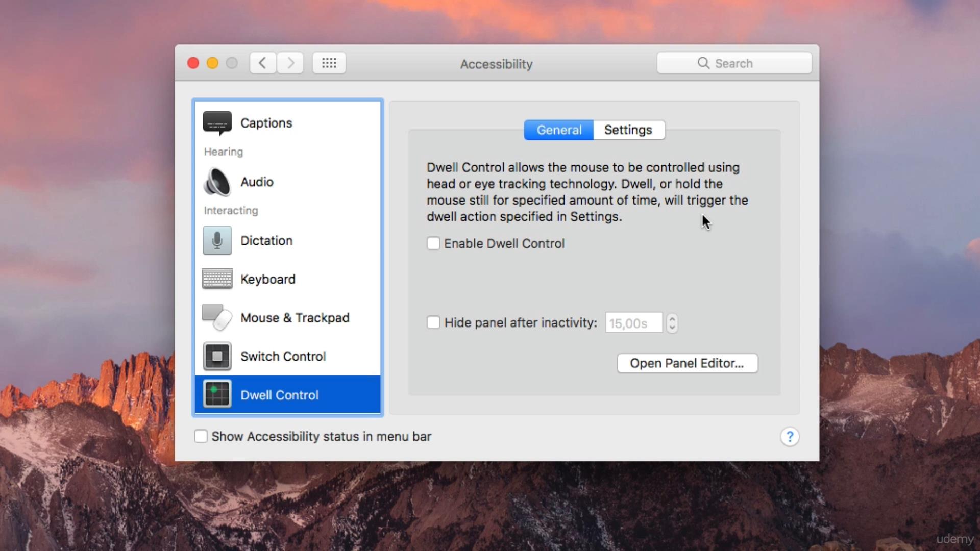
Task: Select Audio in the sidebar list
Action: click(x=288, y=182)
